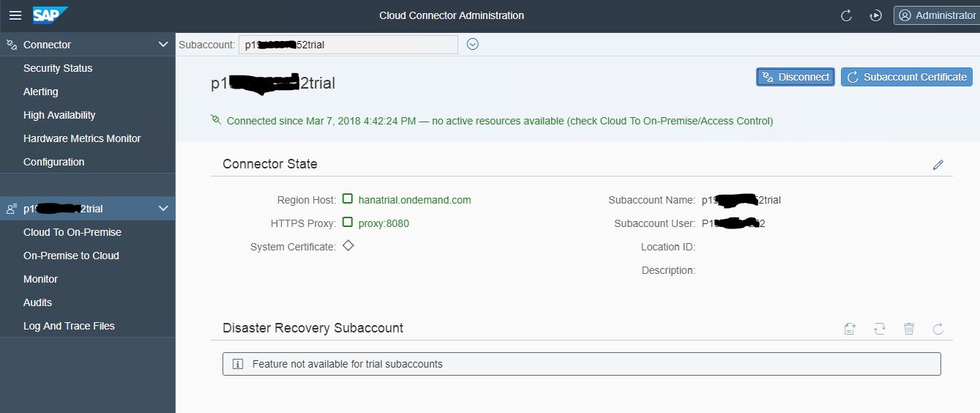Open Log And Trace Files

click(x=69, y=326)
